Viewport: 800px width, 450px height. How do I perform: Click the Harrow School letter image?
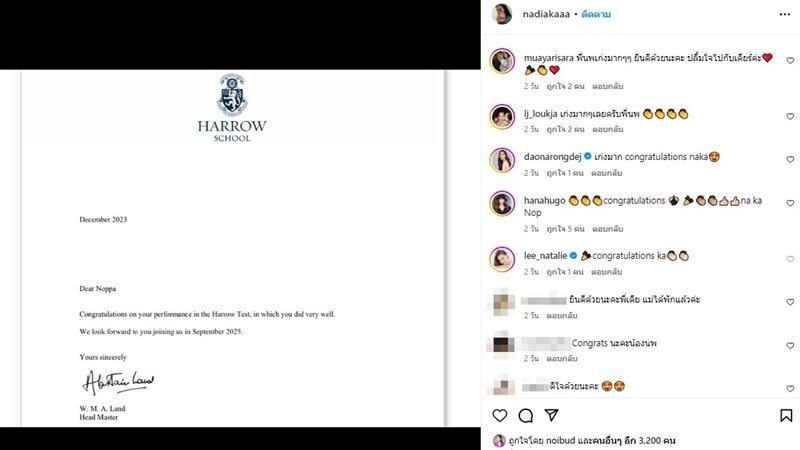[233, 248]
